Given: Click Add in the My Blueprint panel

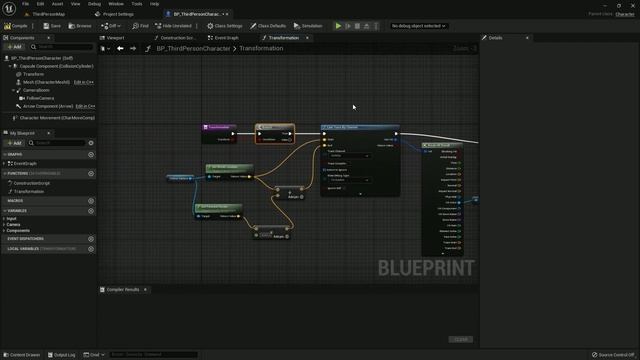Looking at the screenshot, I should point(14,143).
